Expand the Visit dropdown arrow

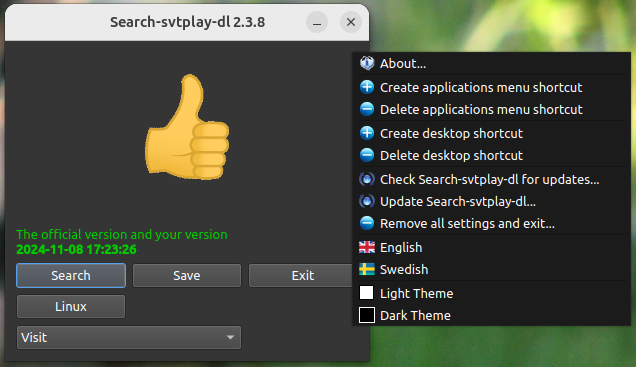click(230, 337)
